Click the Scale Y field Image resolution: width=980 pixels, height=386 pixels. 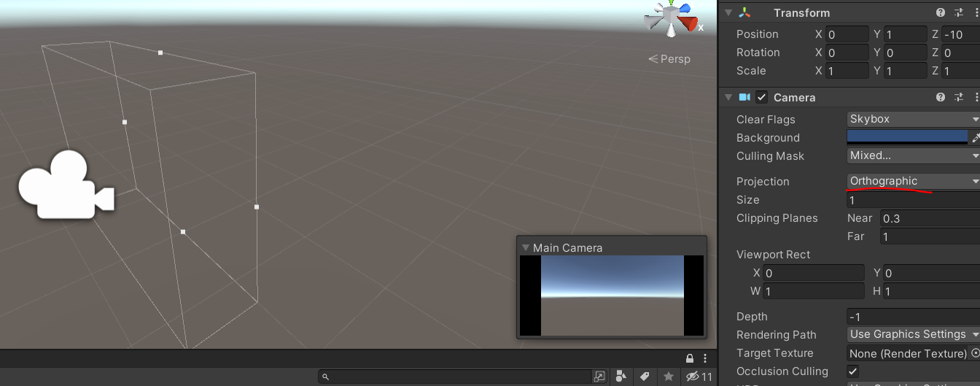click(906, 71)
